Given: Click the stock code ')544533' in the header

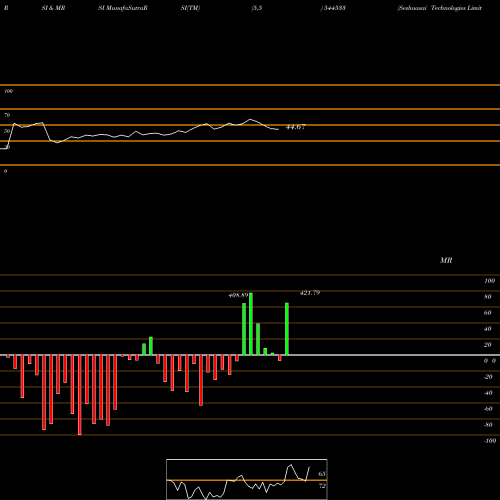Looking at the screenshot, I should [333, 8].
